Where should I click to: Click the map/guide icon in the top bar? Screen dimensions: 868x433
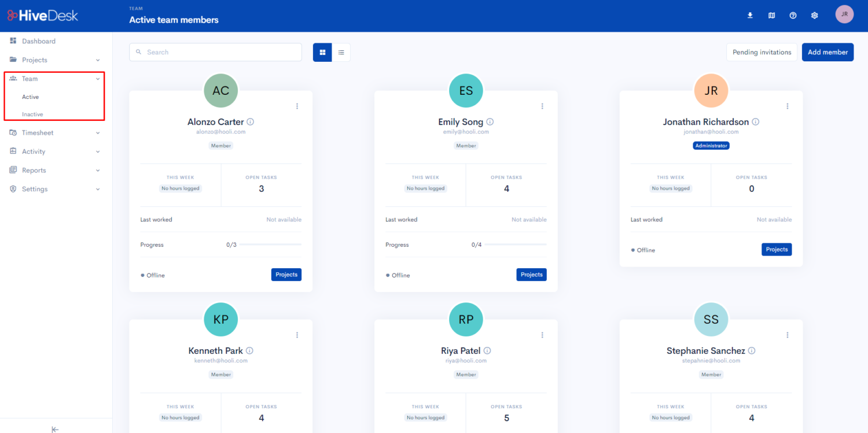(771, 15)
